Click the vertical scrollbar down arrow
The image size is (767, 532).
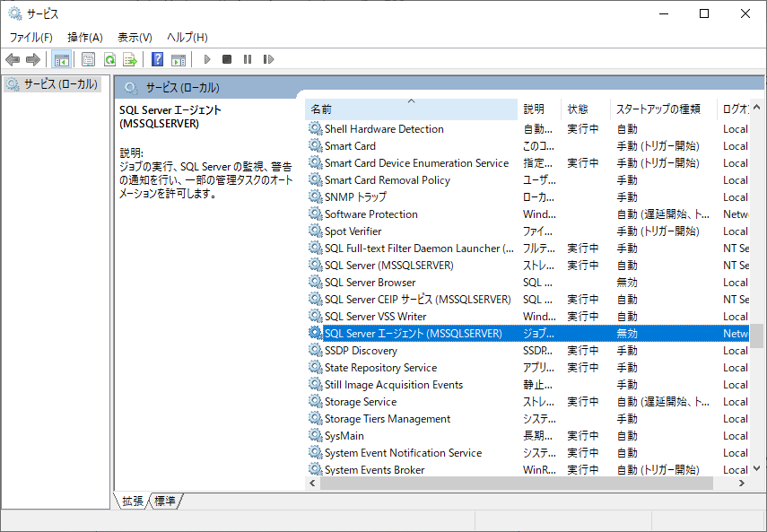tap(757, 468)
